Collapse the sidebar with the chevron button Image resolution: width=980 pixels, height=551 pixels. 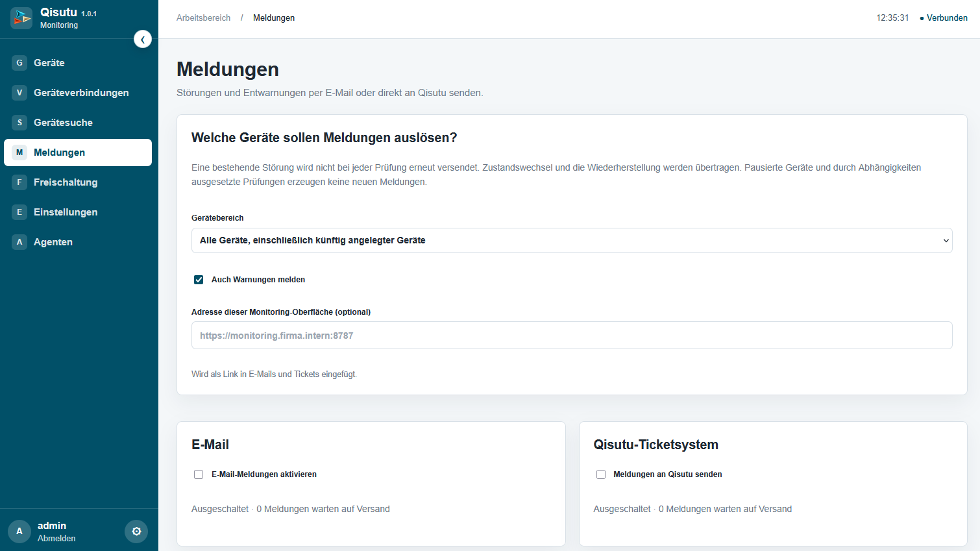[x=143, y=40]
